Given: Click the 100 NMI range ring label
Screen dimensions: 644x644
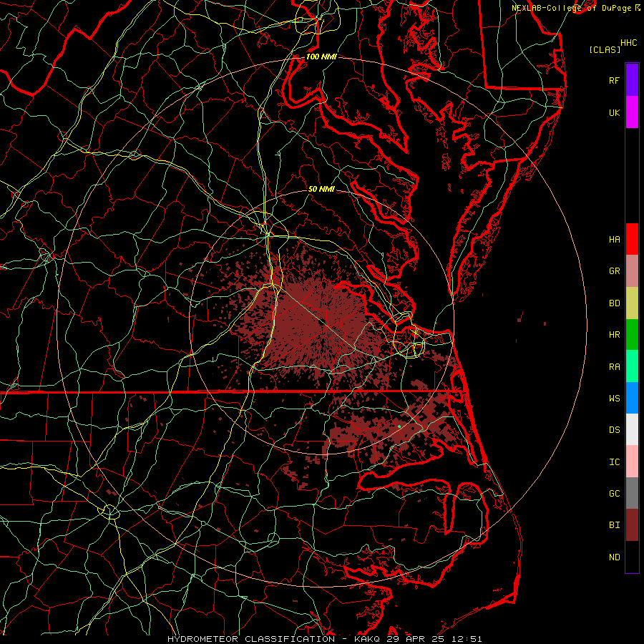Looking at the screenshot, I should 321,57.
